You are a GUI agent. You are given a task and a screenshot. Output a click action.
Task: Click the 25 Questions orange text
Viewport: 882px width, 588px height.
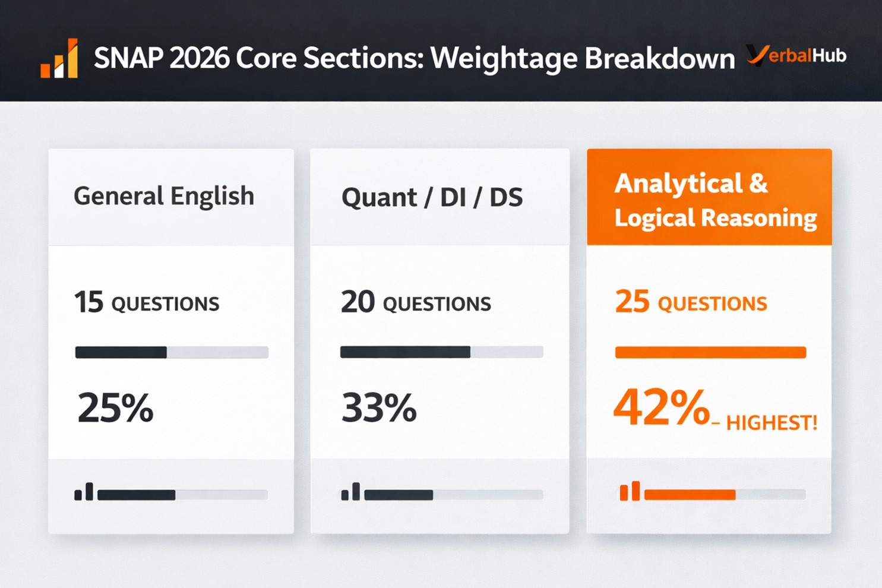point(691,302)
